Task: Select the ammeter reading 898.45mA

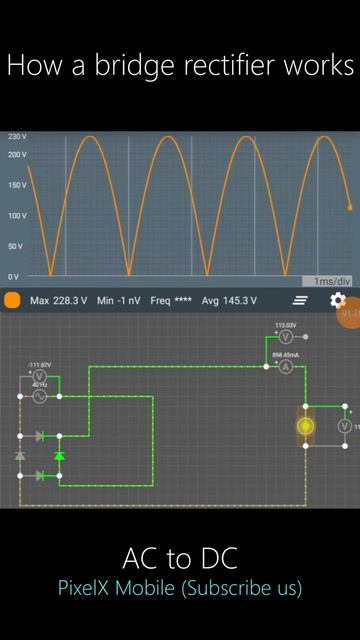Action: click(286, 367)
